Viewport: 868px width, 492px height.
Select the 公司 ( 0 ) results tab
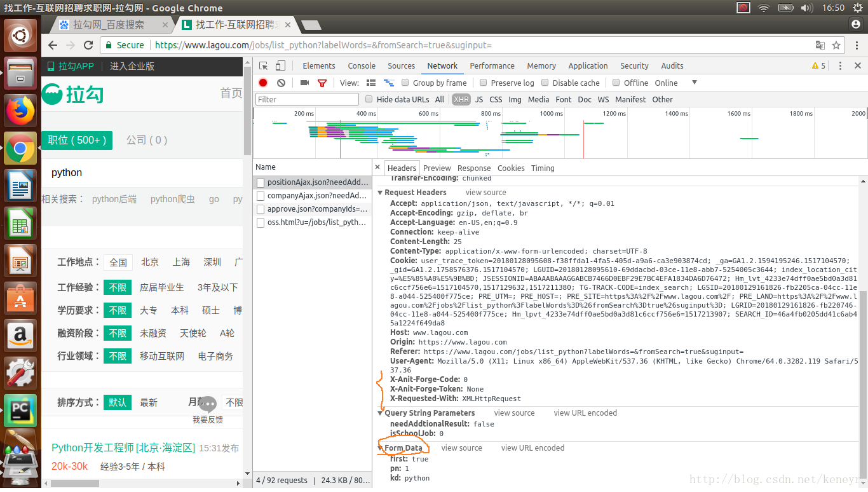(x=147, y=140)
